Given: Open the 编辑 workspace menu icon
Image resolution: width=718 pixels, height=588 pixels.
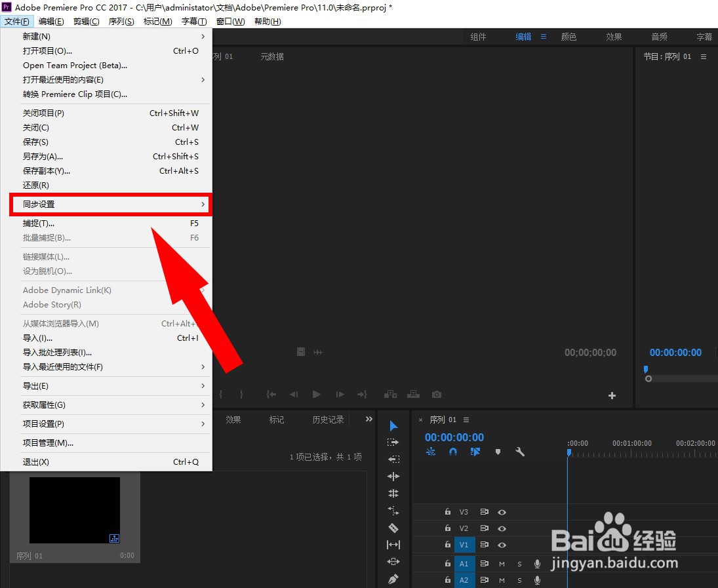Looking at the screenshot, I should (544, 37).
